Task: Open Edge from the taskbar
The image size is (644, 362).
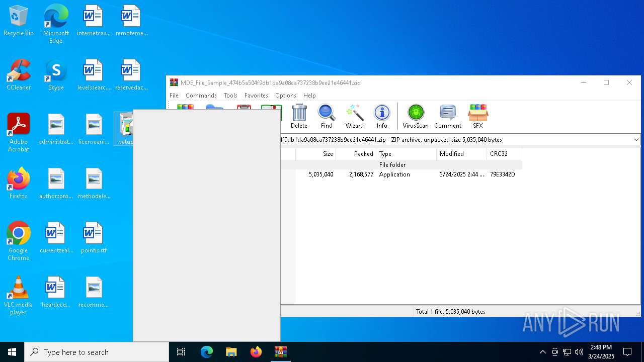Action: click(x=207, y=352)
